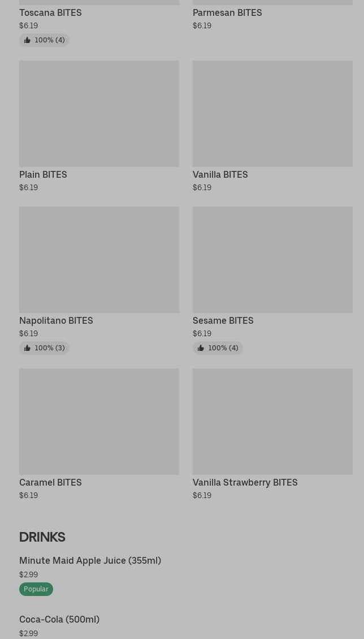Choose Coca-Cola (500ml) drink
Screen dimensions: 364x639
pyautogui.click(x=59, y=619)
